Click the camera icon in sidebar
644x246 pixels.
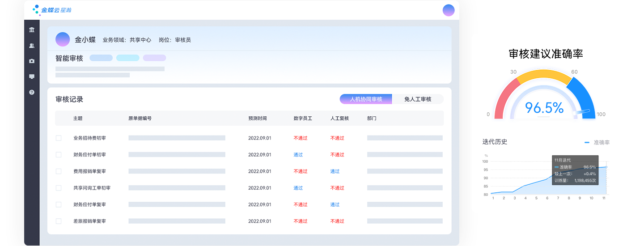[32, 61]
